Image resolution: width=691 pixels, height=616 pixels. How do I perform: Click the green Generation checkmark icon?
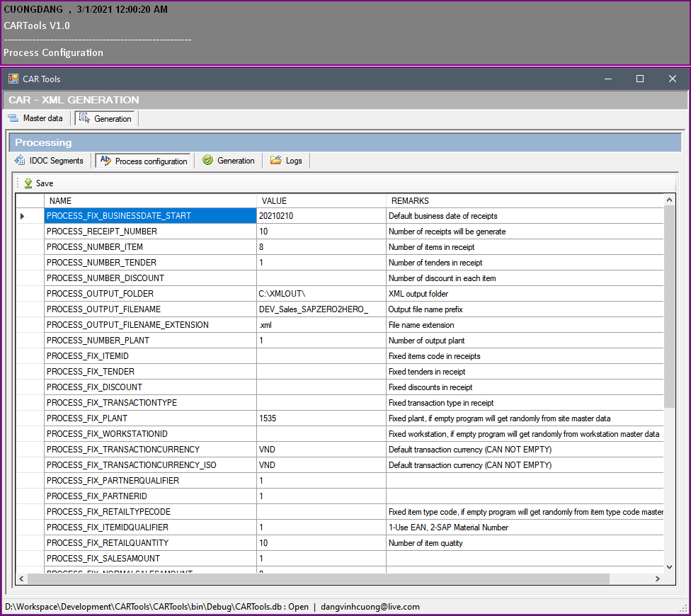[x=207, y=161]
